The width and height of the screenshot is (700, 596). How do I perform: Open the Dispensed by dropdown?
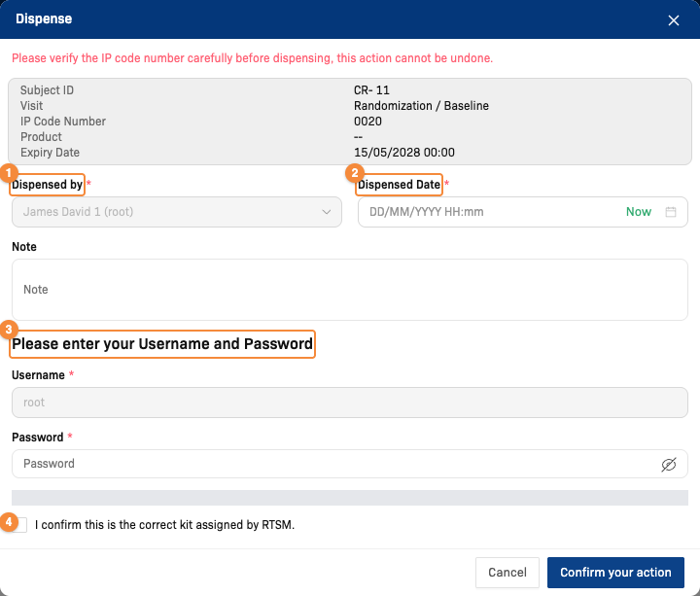pyautogui.click(x=177, y=212)
